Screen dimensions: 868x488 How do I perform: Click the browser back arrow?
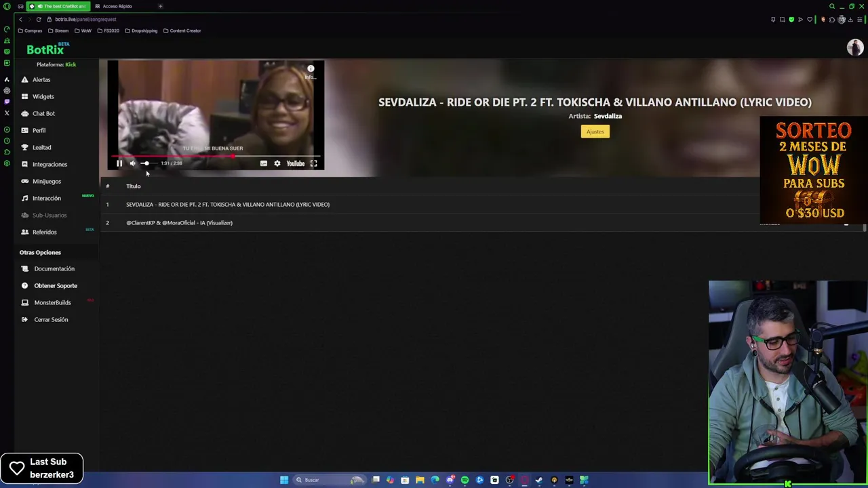(20, 20)
